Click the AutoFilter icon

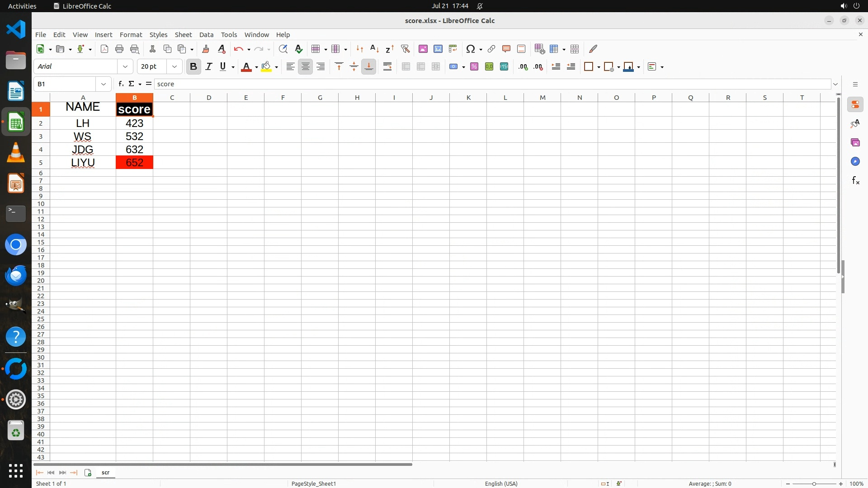click(x=405, y=49)
